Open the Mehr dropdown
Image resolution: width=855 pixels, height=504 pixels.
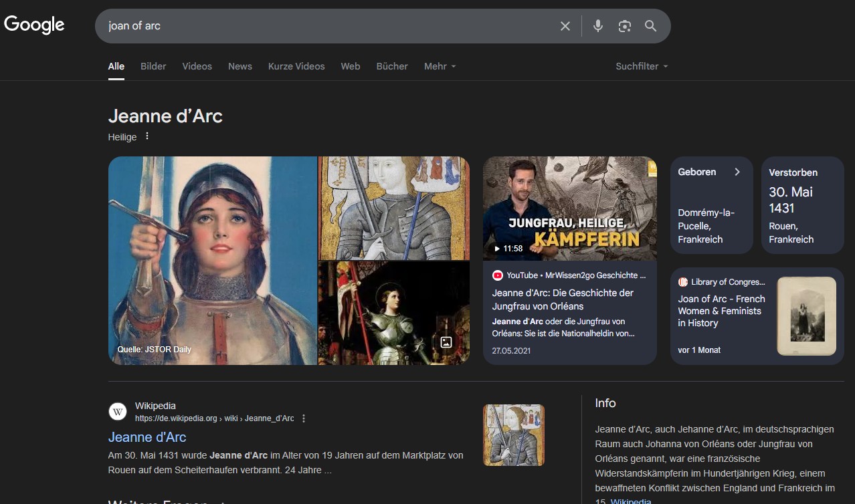click(440, 66)
